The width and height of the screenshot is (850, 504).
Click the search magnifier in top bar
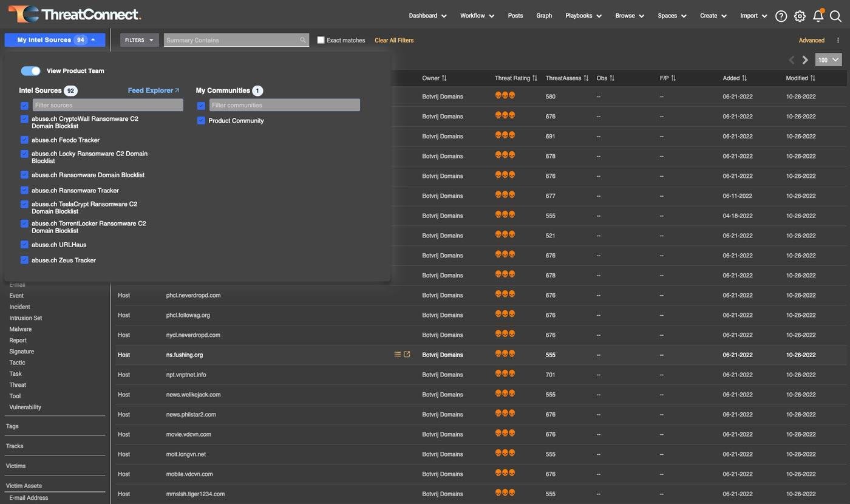[835, 16]
